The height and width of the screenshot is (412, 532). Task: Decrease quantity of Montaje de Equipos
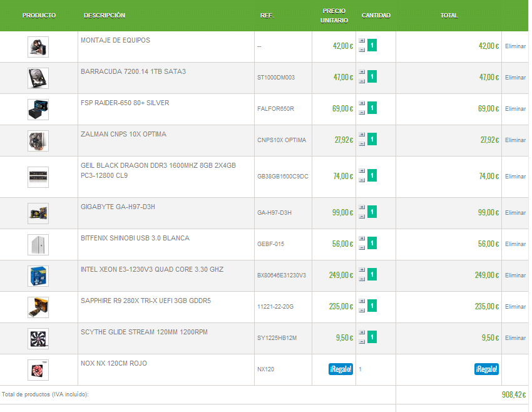pos(362,50)
